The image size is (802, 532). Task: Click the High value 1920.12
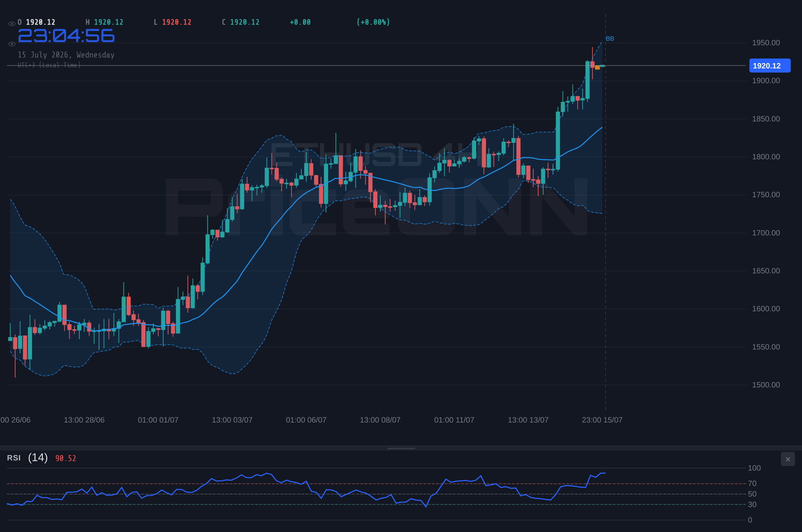coord(109,22)
